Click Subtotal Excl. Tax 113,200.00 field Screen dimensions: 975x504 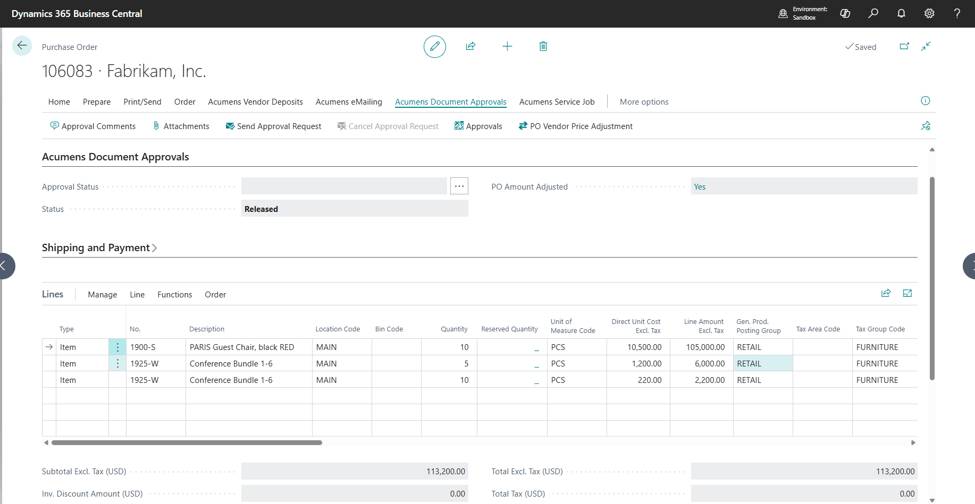coord(354,471)
